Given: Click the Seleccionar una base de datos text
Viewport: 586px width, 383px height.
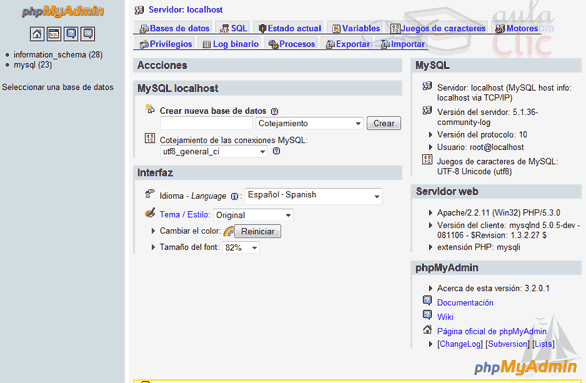Looking at the screenshot, I should [x=58, y=87].
